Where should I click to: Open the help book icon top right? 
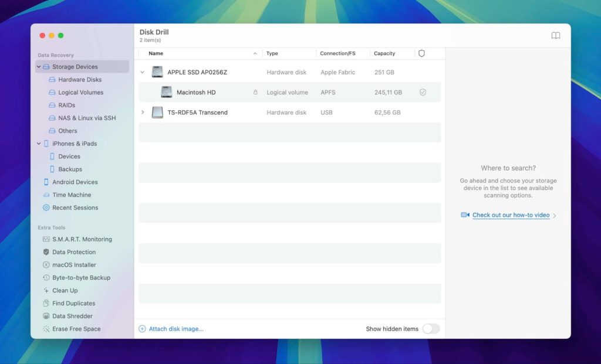tap(555, 35)
